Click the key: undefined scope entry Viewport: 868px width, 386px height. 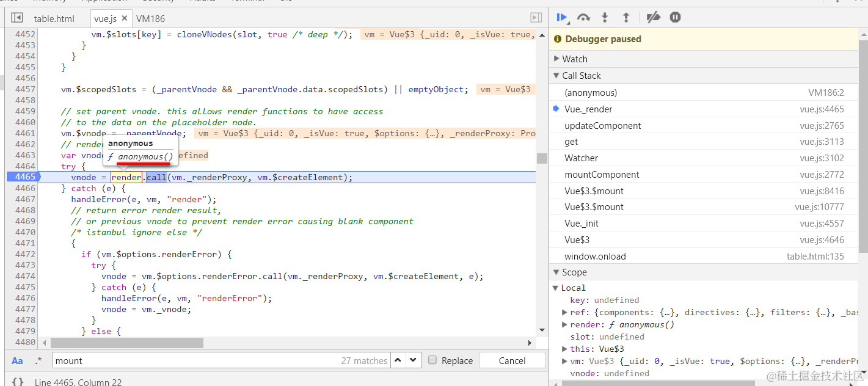click(605, 300)
